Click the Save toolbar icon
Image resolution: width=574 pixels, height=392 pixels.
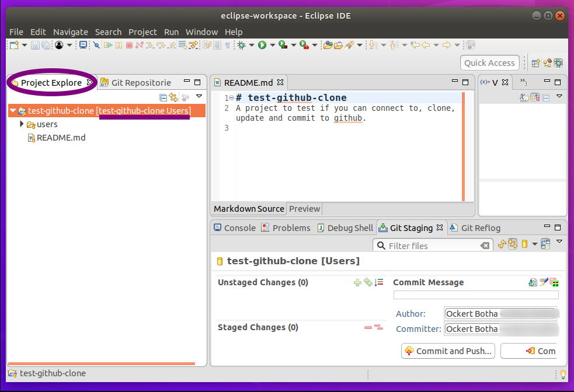(x=35, y=45)
